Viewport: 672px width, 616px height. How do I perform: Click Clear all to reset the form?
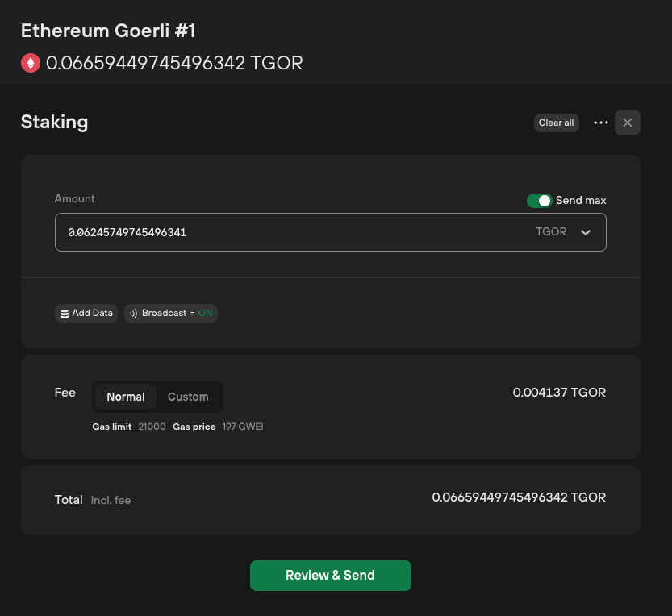[x=556, y=123]
